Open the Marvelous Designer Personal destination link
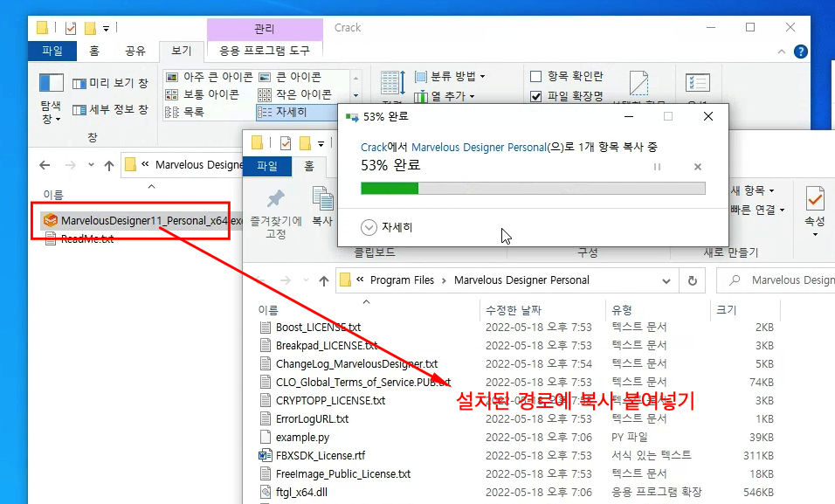Image resolution: width=835 pixels, height=504 pixels. point(480,147)
